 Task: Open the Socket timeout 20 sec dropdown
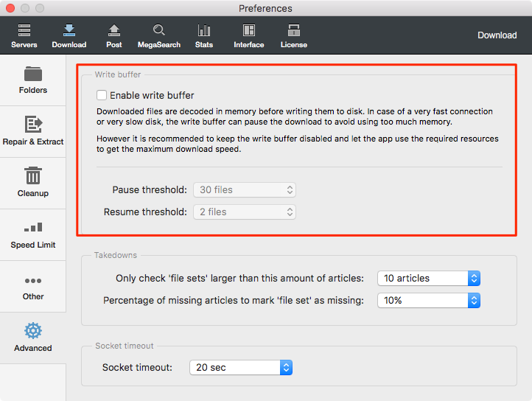(x=241, y=367)
